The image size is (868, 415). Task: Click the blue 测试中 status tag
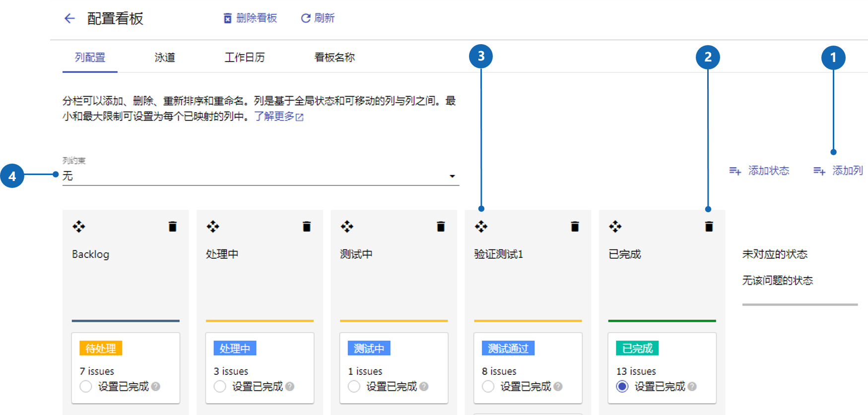point(369,348)
